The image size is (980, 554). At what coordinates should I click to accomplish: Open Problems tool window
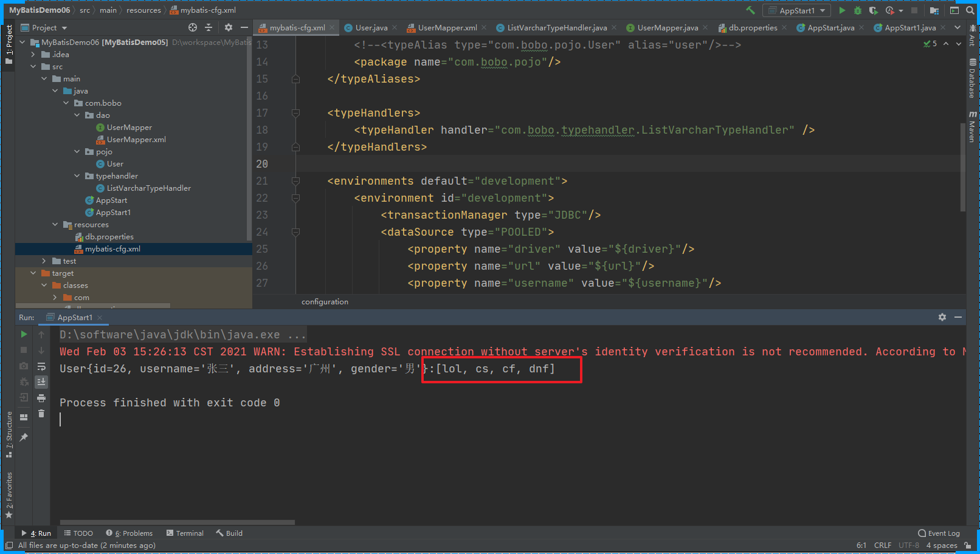click(129, 533)
